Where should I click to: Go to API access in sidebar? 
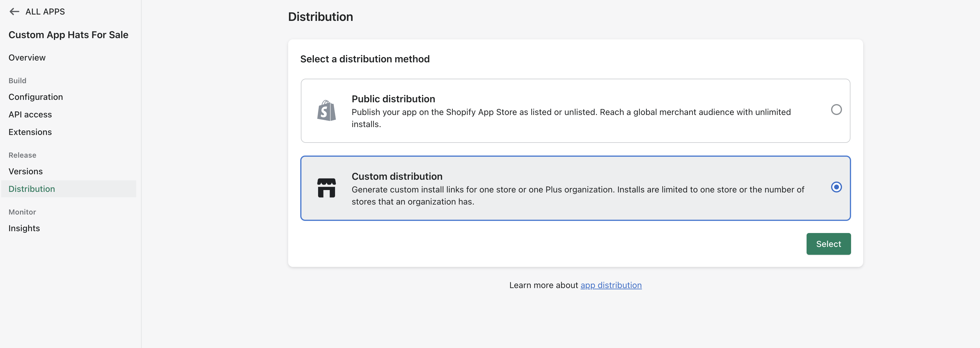30,114
